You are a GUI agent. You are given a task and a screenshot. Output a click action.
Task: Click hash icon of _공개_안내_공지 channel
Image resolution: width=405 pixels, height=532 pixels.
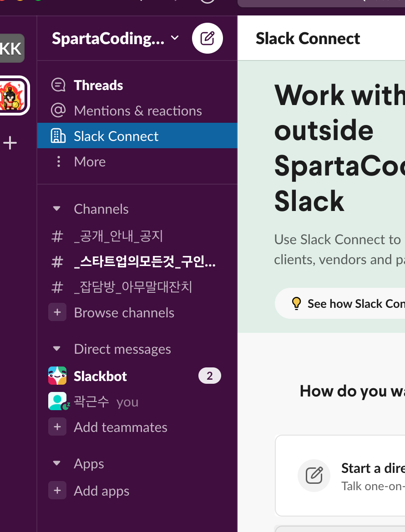click(57, 236)
